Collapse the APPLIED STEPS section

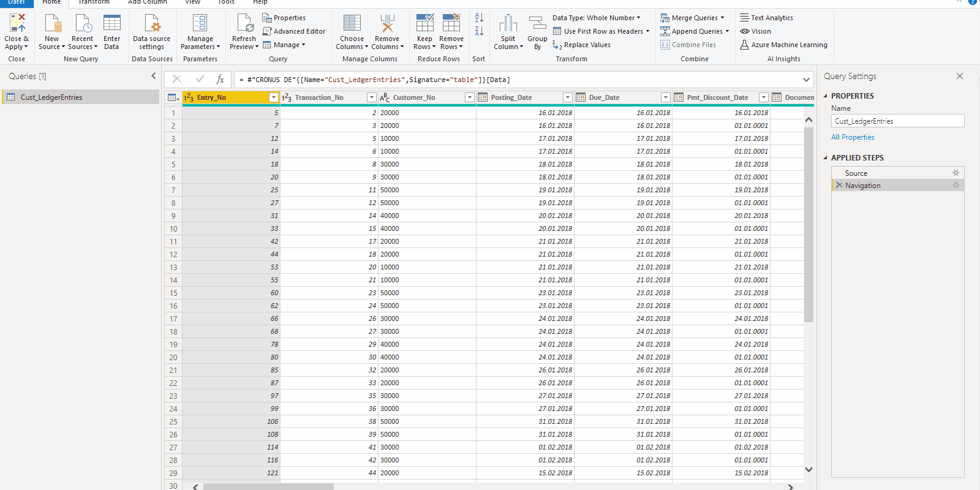coord(825,158)
